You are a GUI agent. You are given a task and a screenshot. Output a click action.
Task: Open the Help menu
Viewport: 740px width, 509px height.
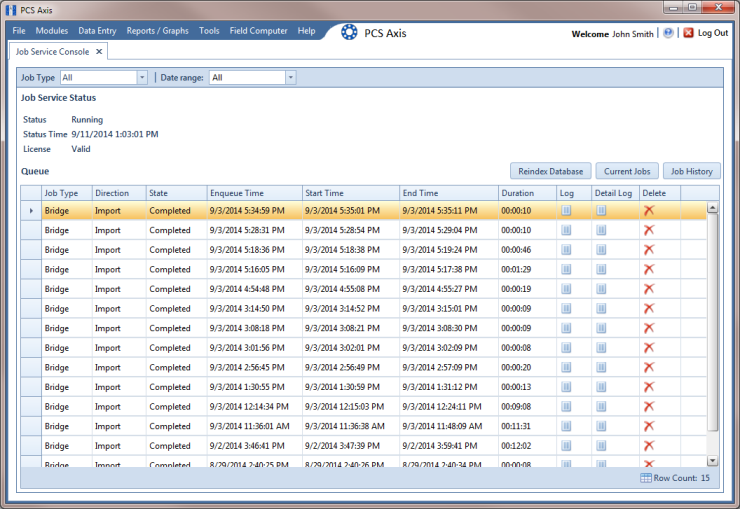tap(306, 31)
